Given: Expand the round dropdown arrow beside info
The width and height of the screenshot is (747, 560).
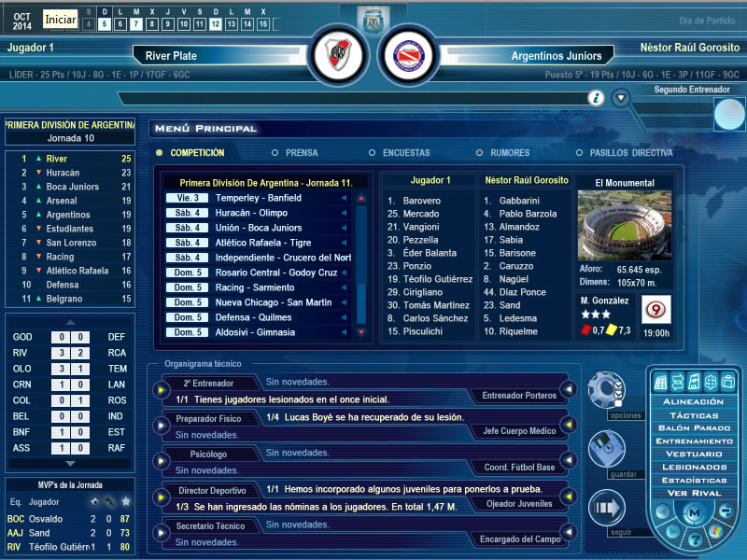Looking at the screenshot, I should (x=622, y=97).
